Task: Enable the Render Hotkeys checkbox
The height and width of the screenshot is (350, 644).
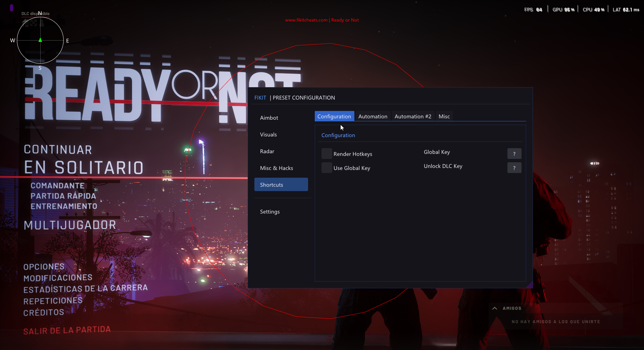Action: point(326,153)
